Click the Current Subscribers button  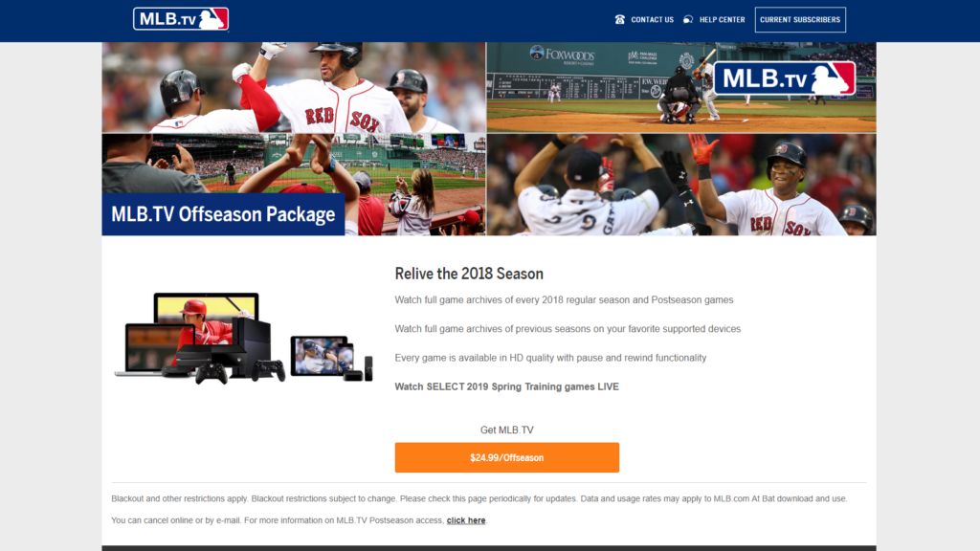pos(800,19)
